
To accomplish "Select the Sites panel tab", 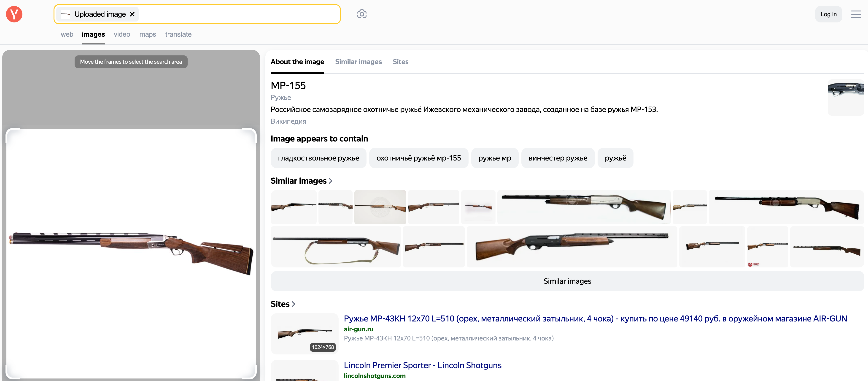I will click(400, 62).
